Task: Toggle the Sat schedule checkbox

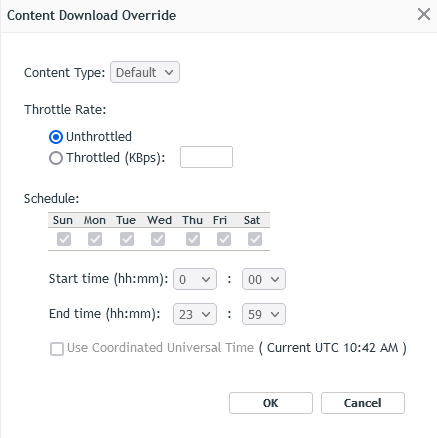Action: coord(255,239)
